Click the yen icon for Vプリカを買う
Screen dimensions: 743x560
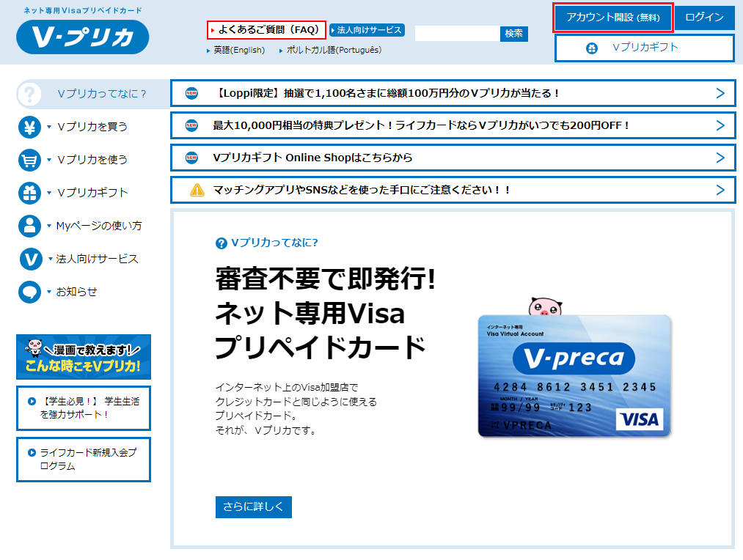[x=29, y=127]
